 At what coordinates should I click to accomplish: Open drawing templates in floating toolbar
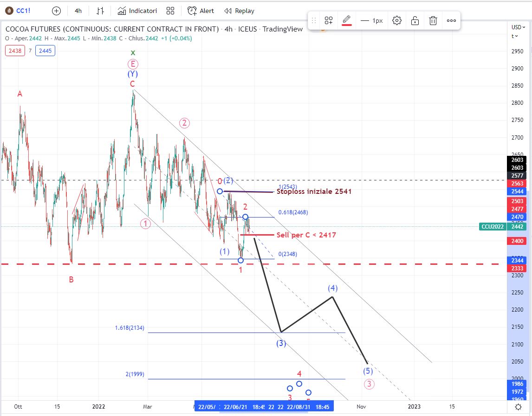tap(328, 21)
